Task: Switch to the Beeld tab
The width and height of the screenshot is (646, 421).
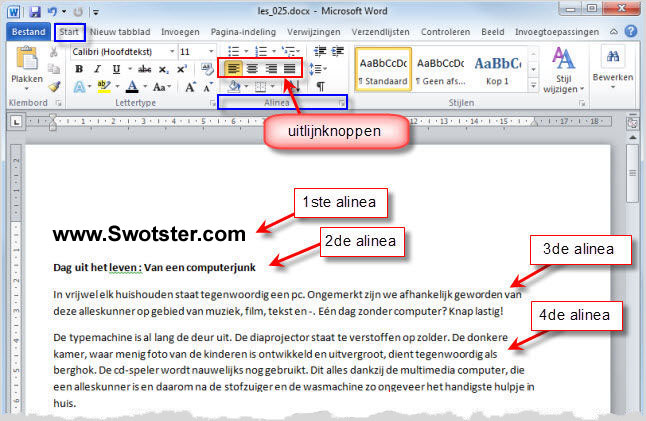Action: [493, 32]
